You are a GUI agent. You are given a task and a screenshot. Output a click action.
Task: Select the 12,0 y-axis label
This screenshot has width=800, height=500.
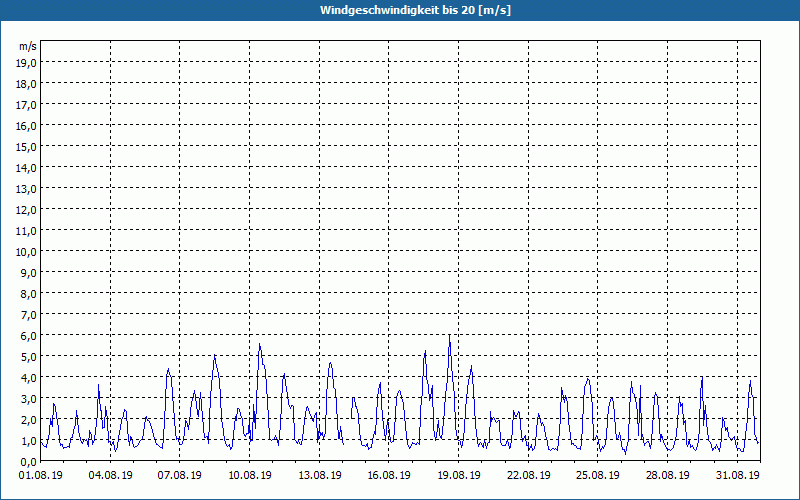click(28, 210)
